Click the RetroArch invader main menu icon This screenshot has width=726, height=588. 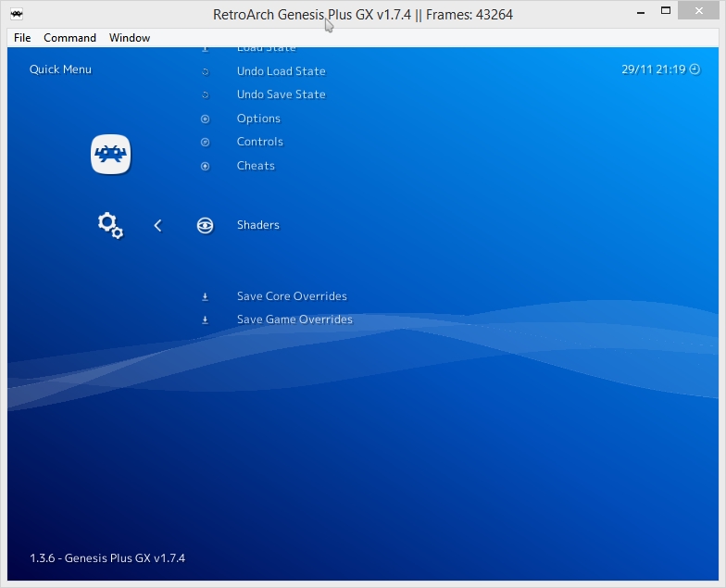[111, 154]
